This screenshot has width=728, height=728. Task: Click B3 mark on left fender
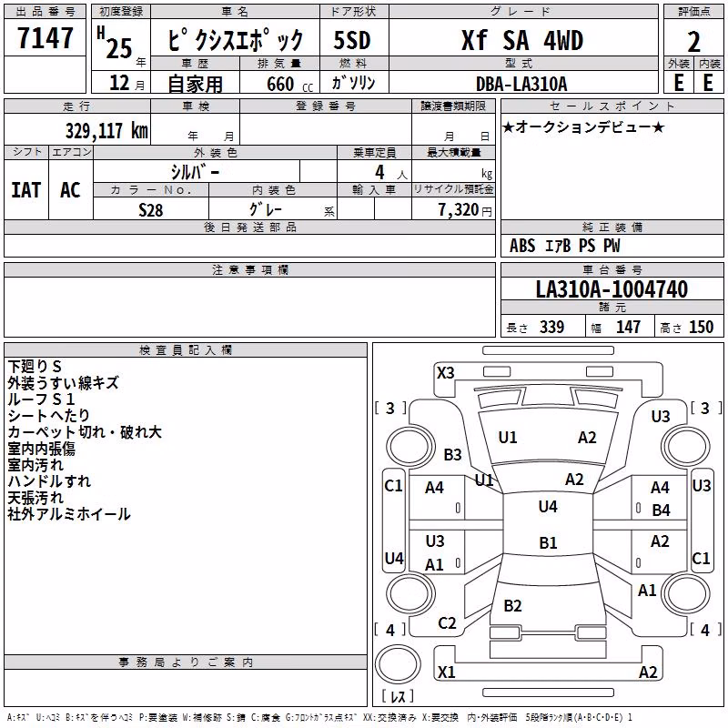coord(452,454)
